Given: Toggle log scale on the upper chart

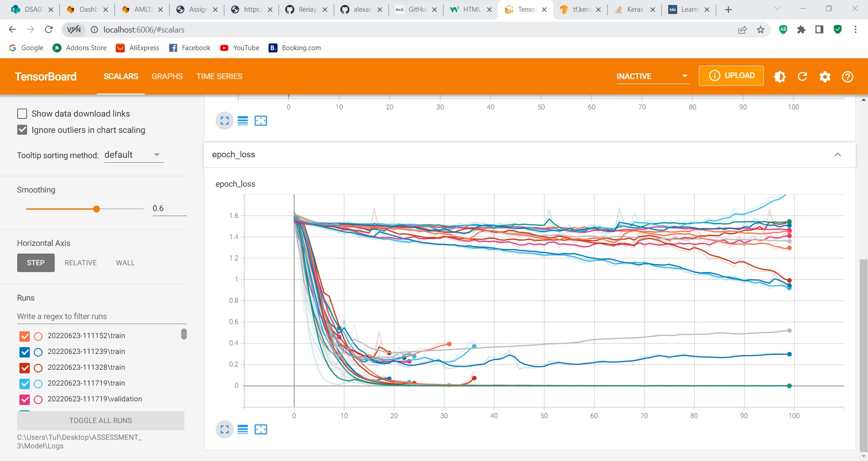Looking at the screenshot, I should [x=243, y=121].
